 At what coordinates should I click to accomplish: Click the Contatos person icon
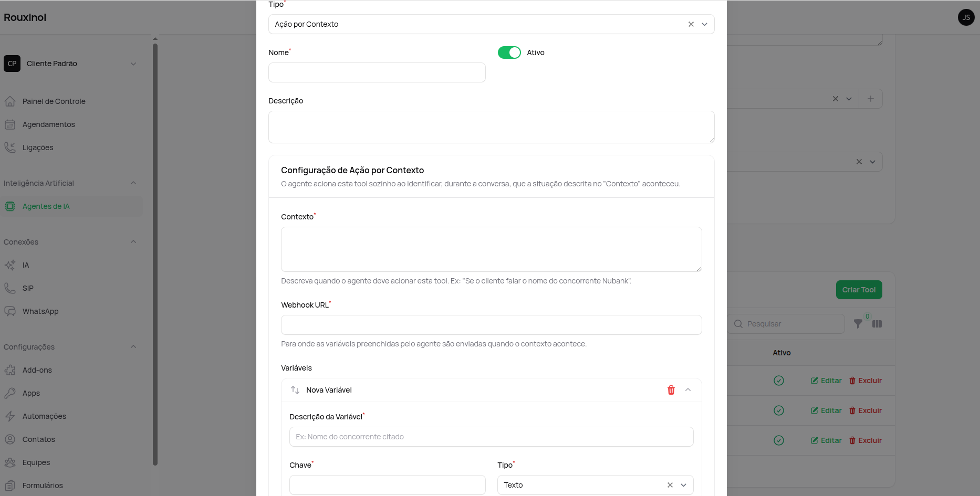(10, 439)
